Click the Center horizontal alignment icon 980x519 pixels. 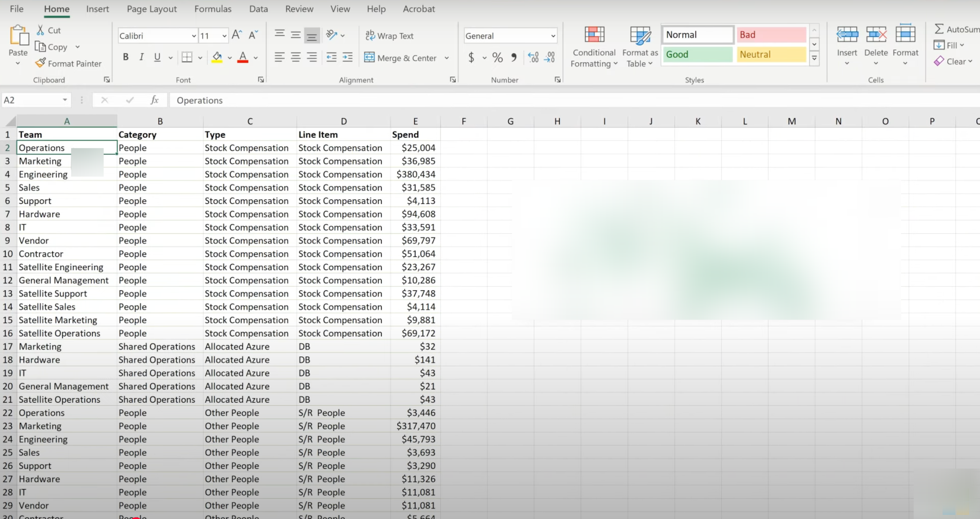(295, 57)
